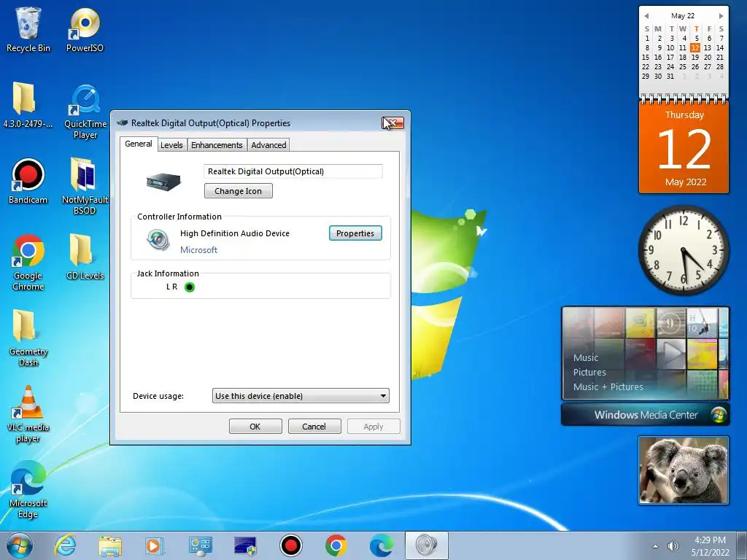This screenshot has height=560, width=747.
Task: Open the QuickTime Player desktop shortcut
Action: tap(85, 112)
